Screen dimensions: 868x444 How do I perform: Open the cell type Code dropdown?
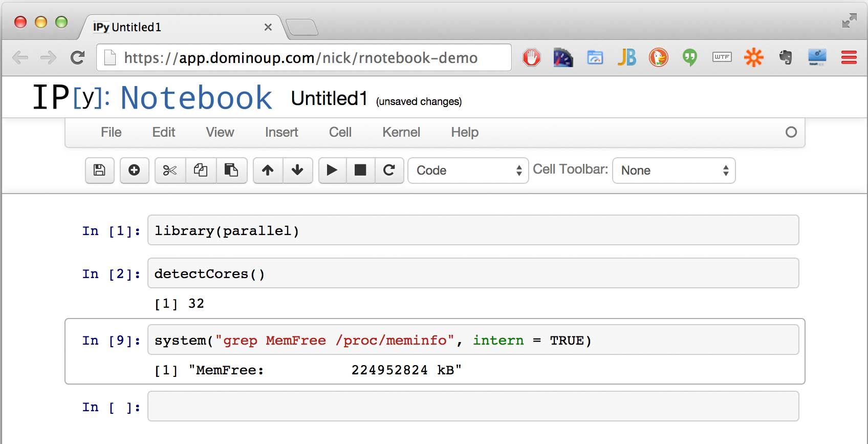[468, 171]
